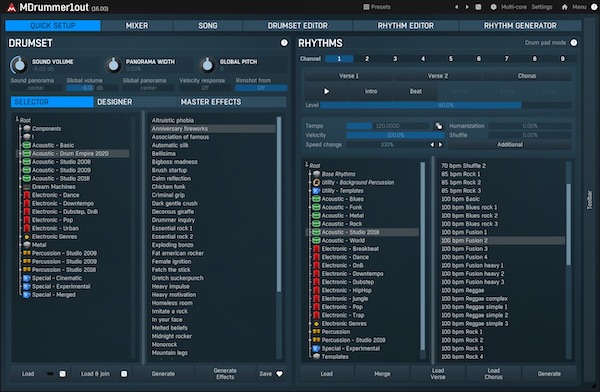The height and width of the screenshot is (392, 600).
Task: Trigger the Intro pad
Action: pos(371,91)
